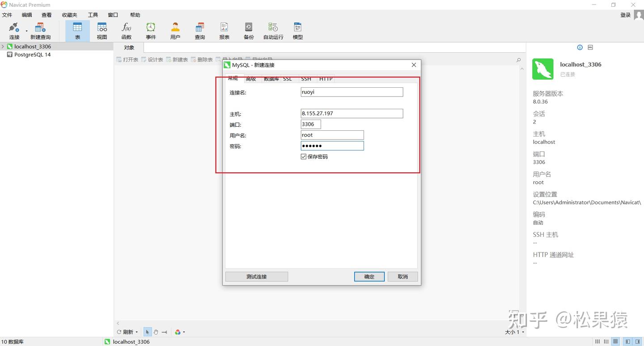Viewport: 644px width, 346px height.
Task: Open the 新建查询 (New Query) tool
Action: click(x=40, y=31)
